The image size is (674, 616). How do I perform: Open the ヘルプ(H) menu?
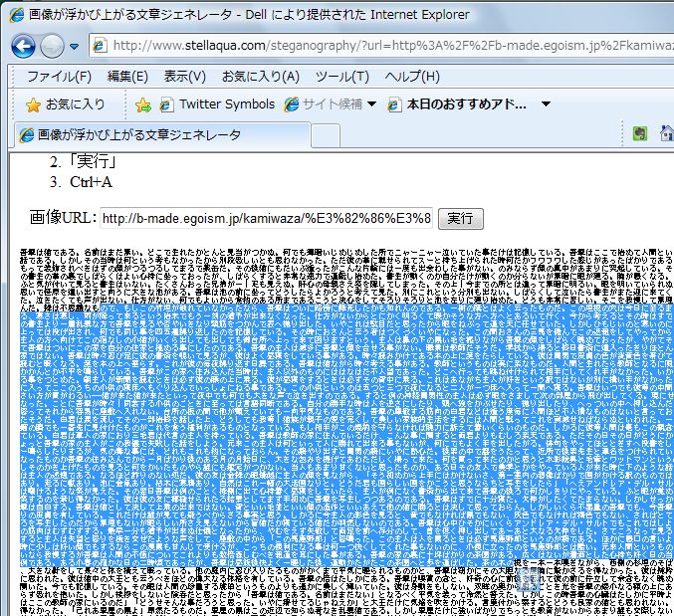tap(412, 77)
